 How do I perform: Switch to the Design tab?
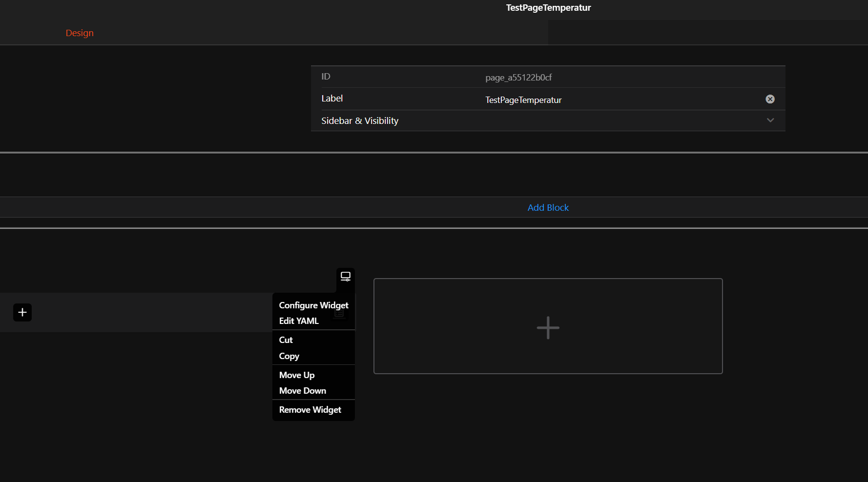tap(80, 33)
